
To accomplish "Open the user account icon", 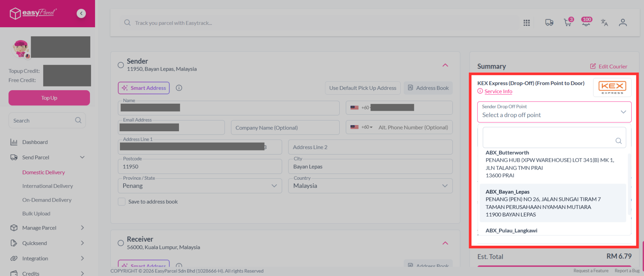I will tap(623, 23).
